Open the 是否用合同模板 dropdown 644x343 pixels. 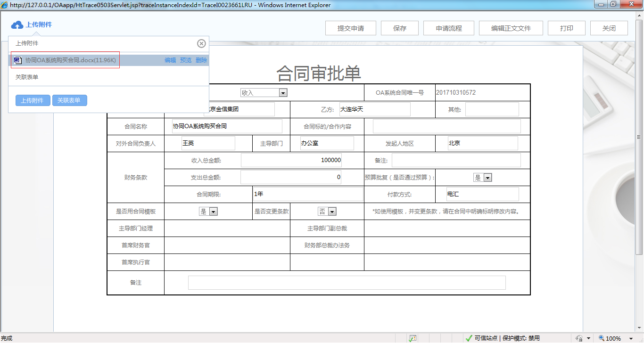click(x=214, y=211)
